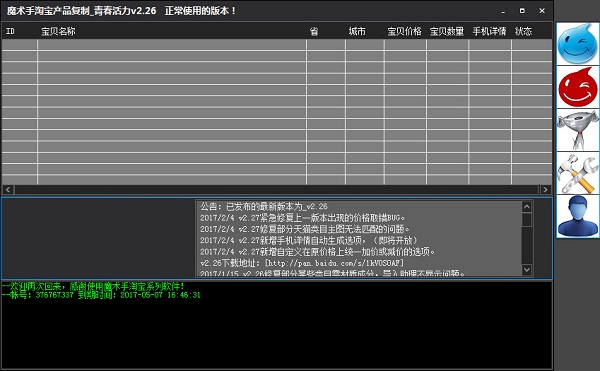Sort by 宝贝价格 column header
600x371 pixels.
click(404, 31)
